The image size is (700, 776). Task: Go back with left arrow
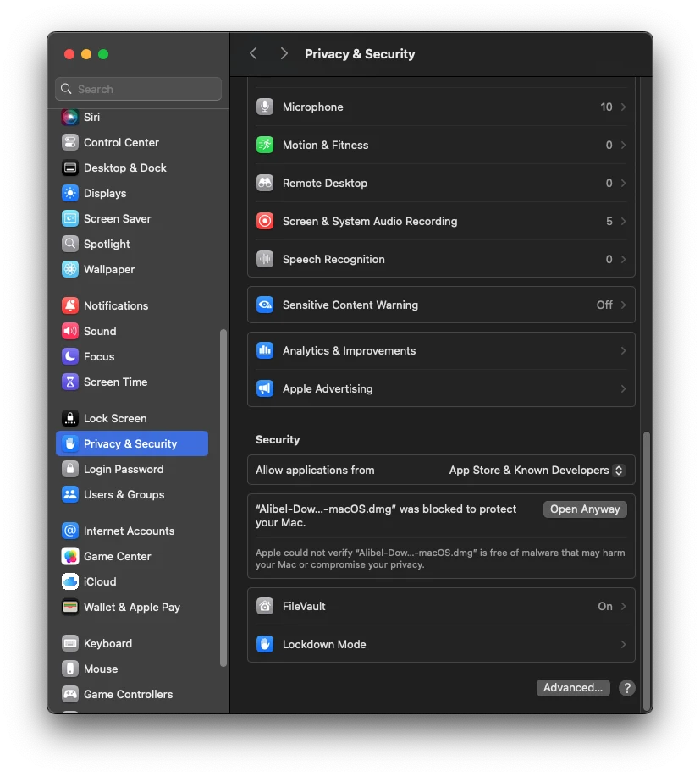(x=253, y=53)
